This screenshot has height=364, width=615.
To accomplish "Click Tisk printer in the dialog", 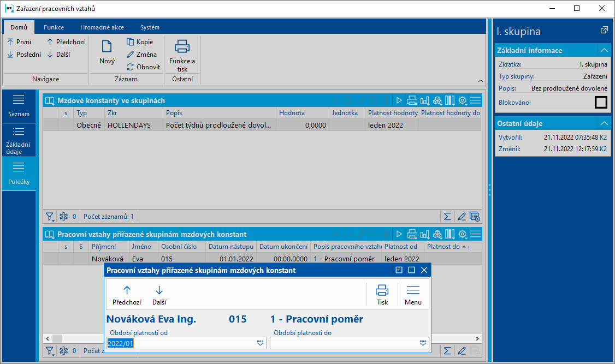I will [x=382, y=290].
